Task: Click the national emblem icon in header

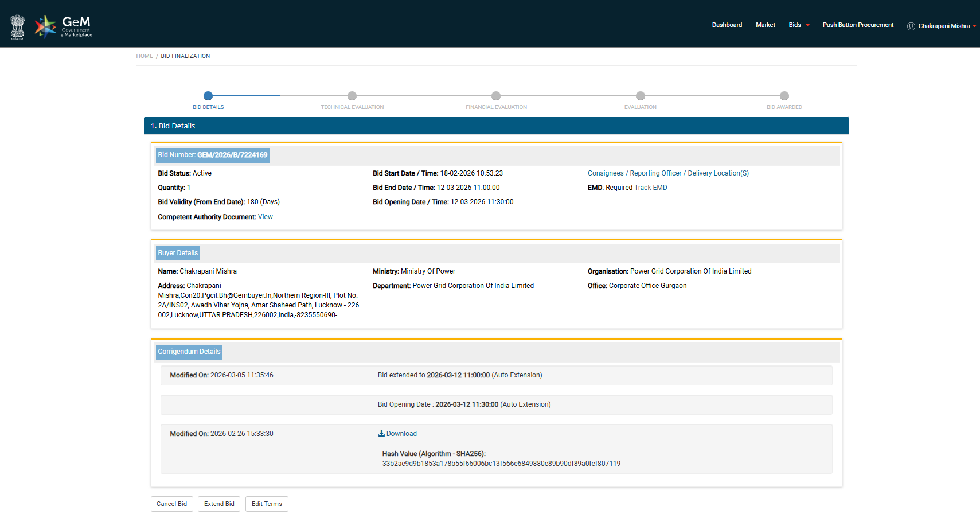Action: click(18, 27)
